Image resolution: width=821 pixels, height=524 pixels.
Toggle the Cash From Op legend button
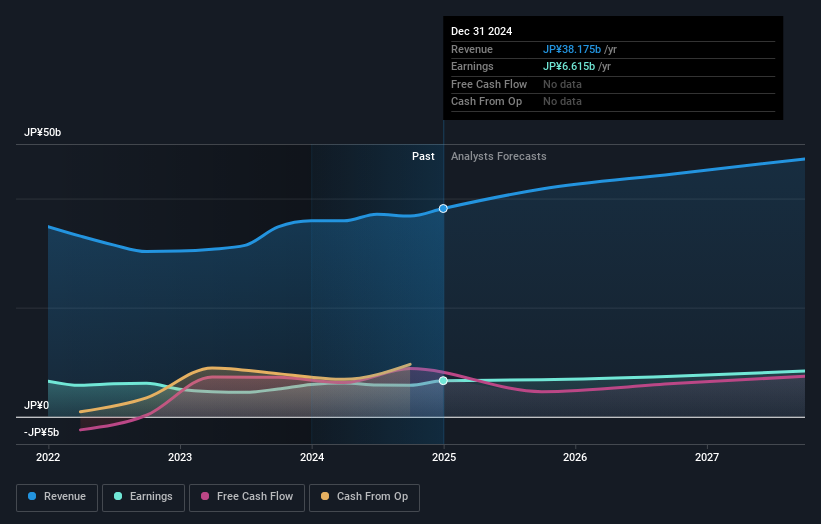coord(364,497)
